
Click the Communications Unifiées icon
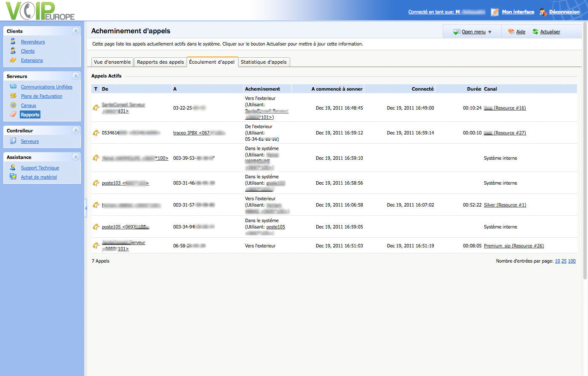(x=13, y=86)
